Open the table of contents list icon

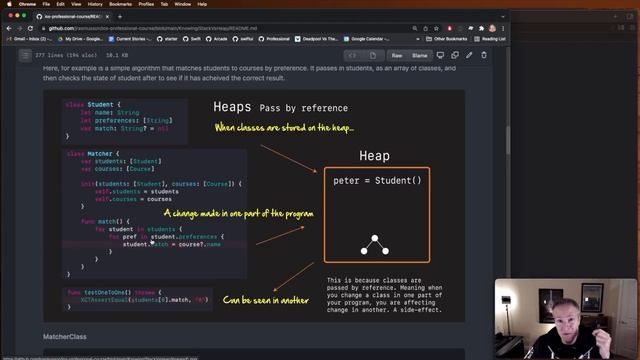25,55
